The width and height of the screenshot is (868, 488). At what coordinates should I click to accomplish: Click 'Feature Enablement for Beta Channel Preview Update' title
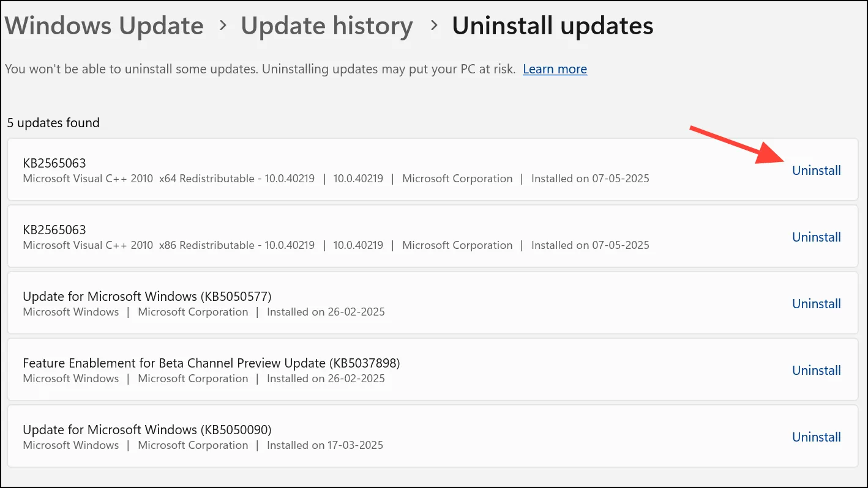(x=211, y=363)
